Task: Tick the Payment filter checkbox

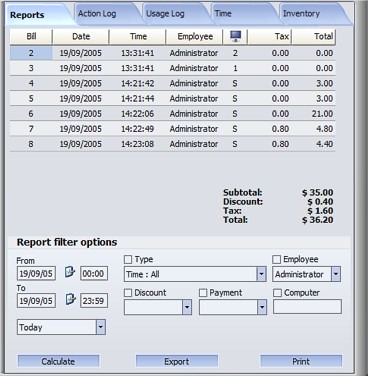Action: coord(203,293)
